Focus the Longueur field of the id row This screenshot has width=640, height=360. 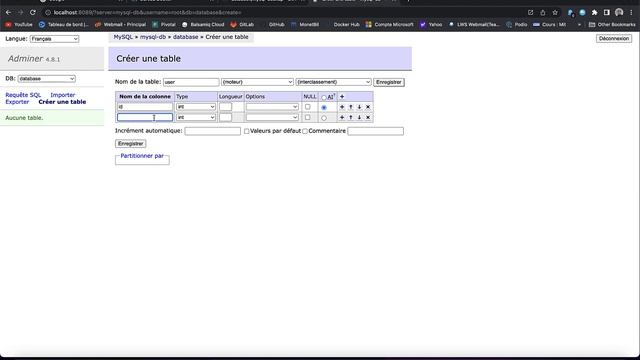[225, 107]
